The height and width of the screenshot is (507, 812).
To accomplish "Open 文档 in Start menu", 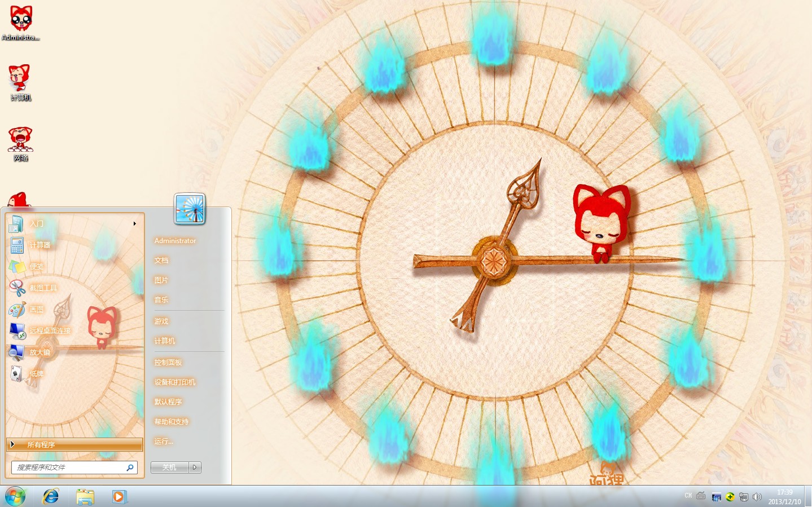I will [161, 261].
